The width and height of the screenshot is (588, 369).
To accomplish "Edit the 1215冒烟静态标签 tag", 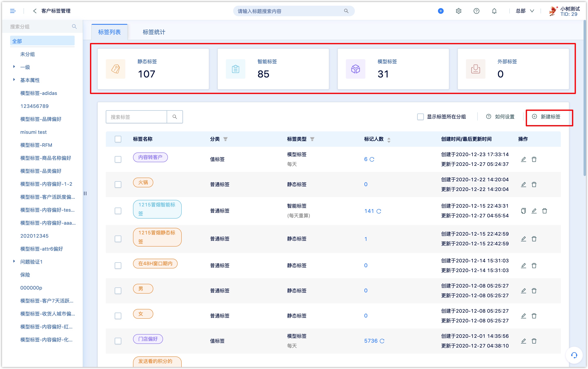I will [x=523, y=239].
